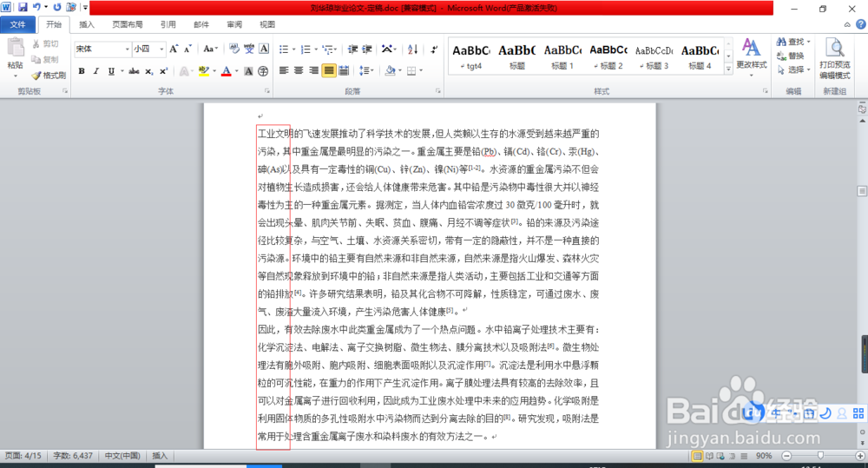The width and height of the screenshot is (868, 468).
Task: Minimize the ribbon with the caret icon
Action: [x=847, y=24]
